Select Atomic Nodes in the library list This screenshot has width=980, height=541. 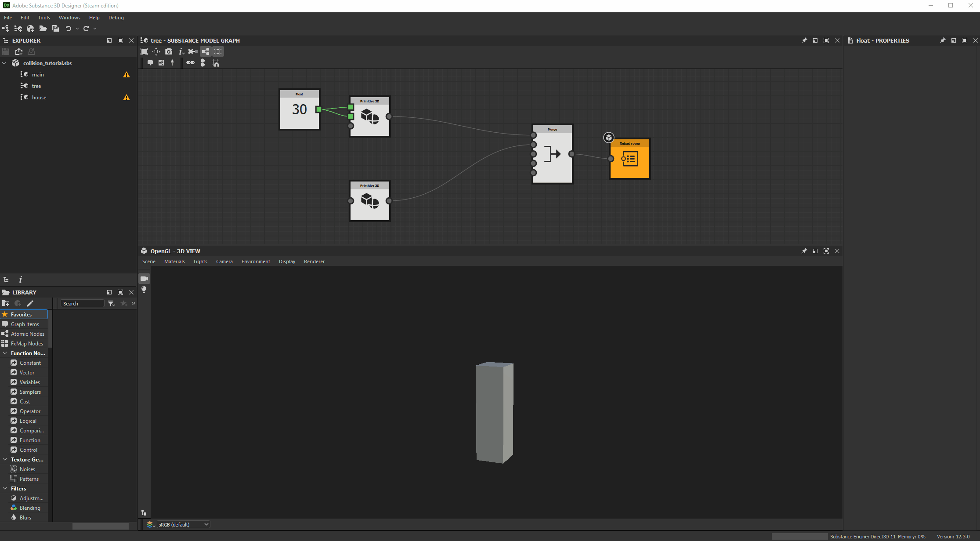pos(27,334)
